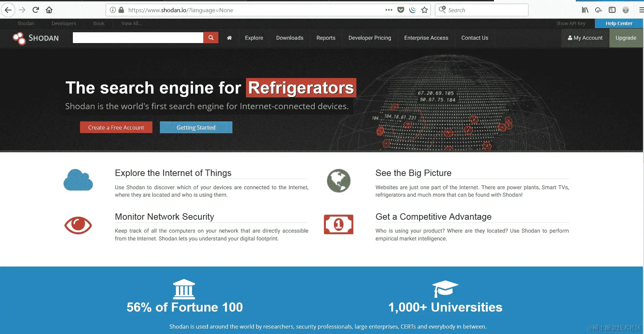Click the bank building icon above Fortune 100

[184, 289]
